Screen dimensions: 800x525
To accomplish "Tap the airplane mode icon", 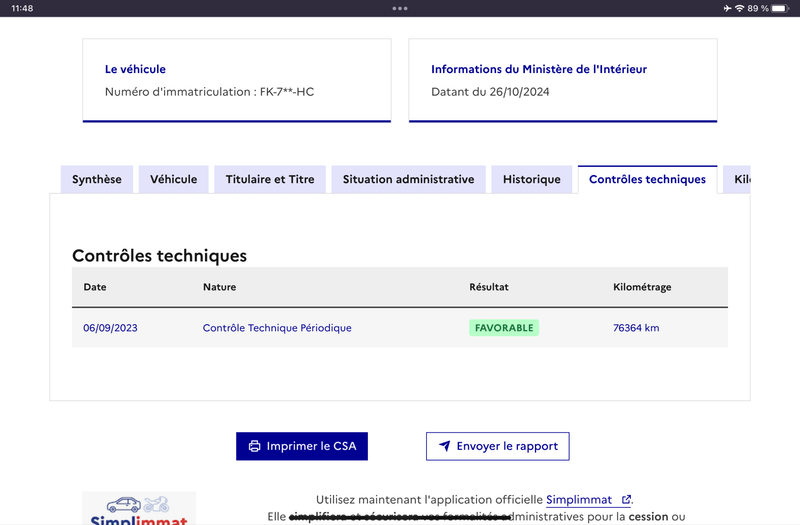I will (728, 8).
